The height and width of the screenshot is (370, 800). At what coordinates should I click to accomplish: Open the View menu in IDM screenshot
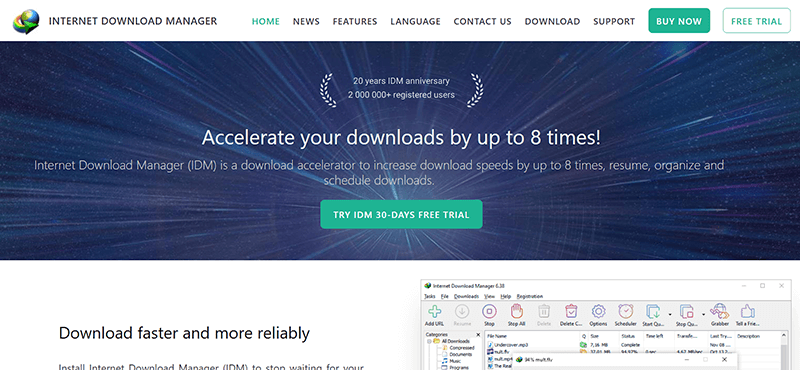489,297
